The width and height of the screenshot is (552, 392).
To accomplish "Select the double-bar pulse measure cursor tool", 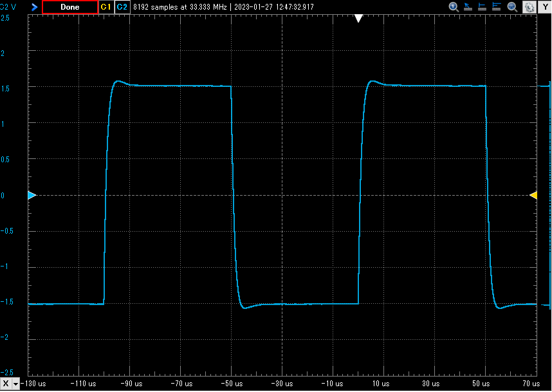I will coord(497,6).
